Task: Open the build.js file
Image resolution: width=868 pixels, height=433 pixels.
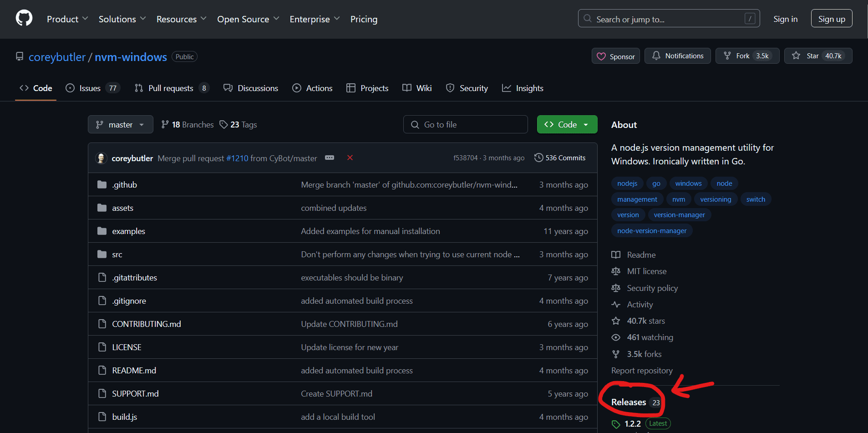Action: pyautogui.click(x=124, y=417)
